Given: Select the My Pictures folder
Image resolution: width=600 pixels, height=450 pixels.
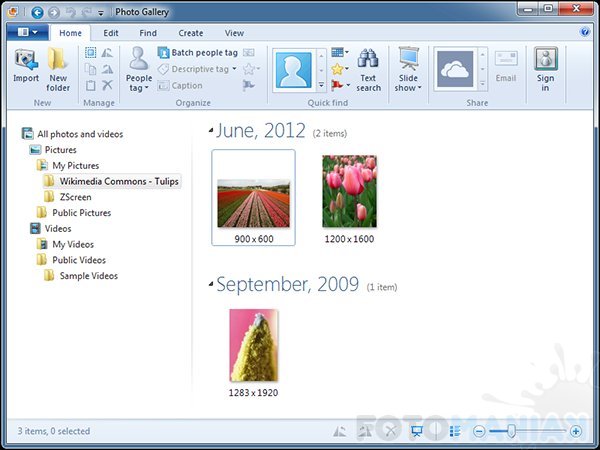Looking at the screenshot, I should tap(68, 165).
